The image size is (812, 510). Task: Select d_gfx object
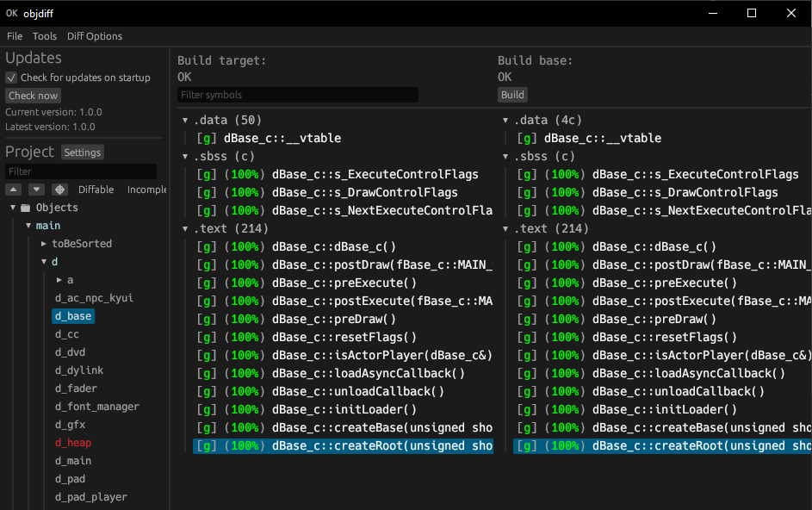tap(70, 425)
